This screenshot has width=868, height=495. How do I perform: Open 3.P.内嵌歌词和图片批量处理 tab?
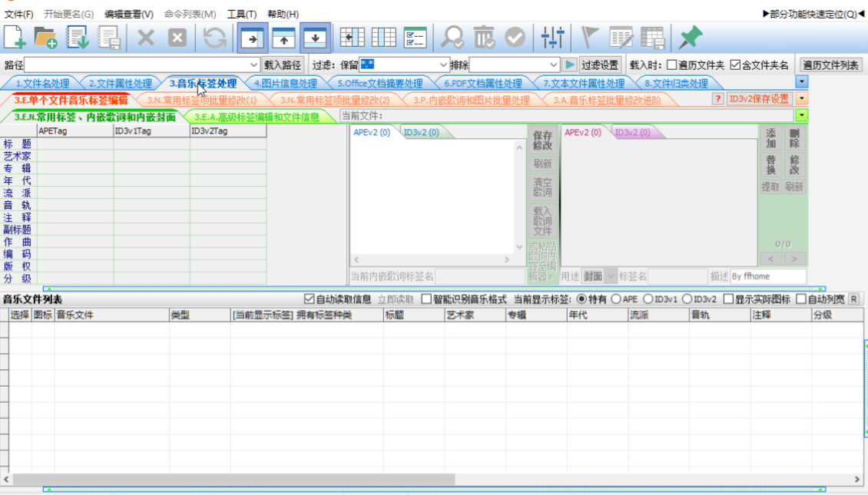coord(471,100)
